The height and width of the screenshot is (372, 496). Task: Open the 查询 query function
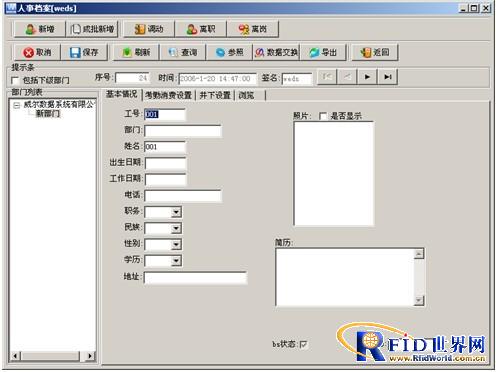click(x=182, y=52)
